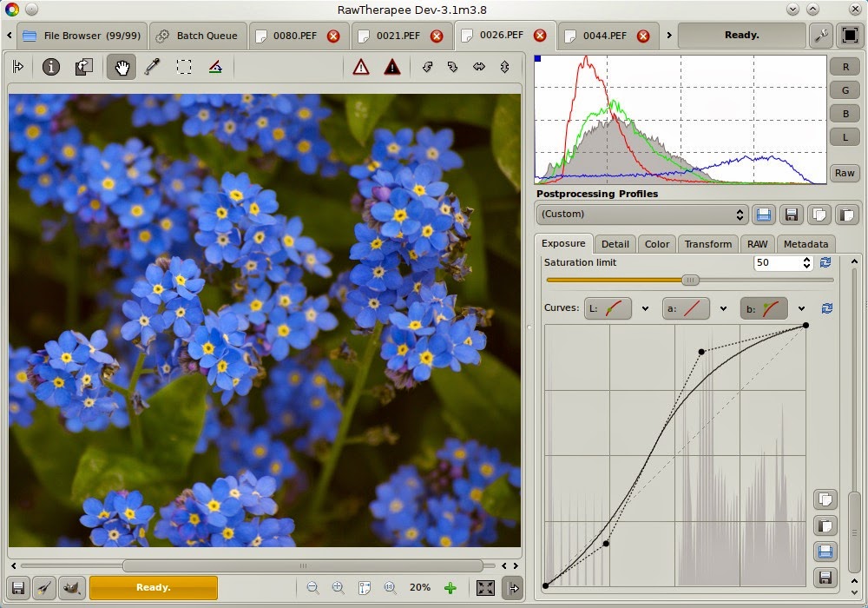Zoom out using the magnifier minus
The width and height of the screenshot is (868, 608).
click(312, 588)
